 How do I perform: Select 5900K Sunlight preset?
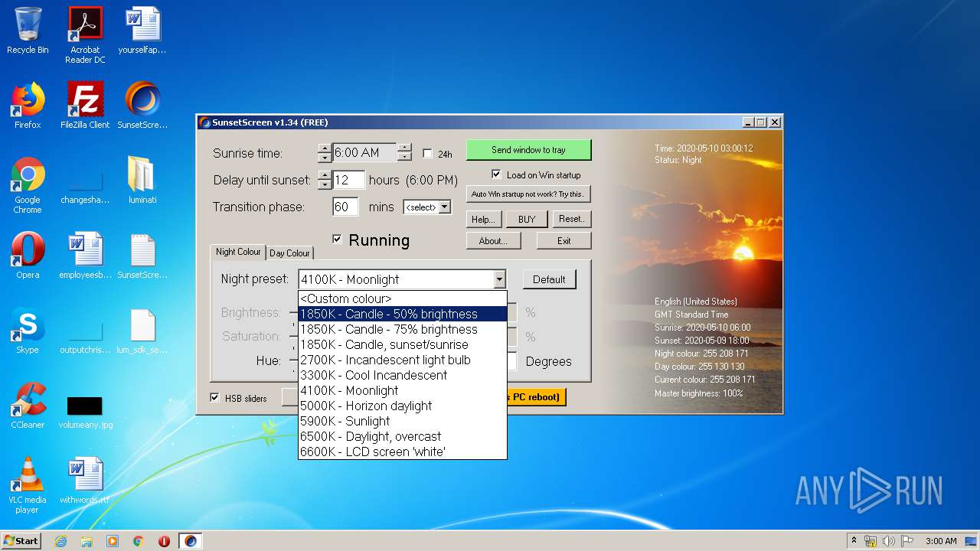click(x=402, y=421)
